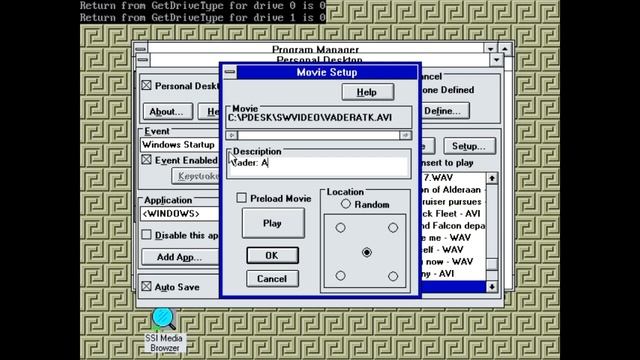The height and width of the screenshot is (360, 640).
Task: Select the top-right location radio button
Action: click(x=393, y=228)
